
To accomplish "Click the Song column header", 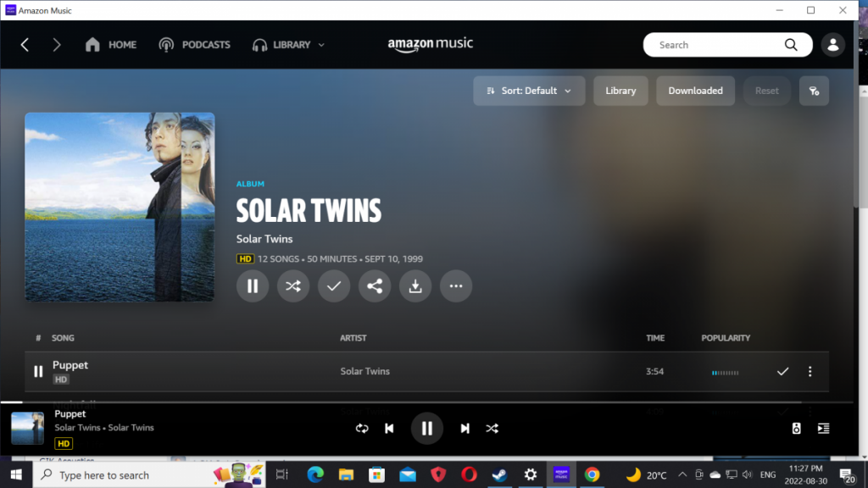I will pos(63,338).
